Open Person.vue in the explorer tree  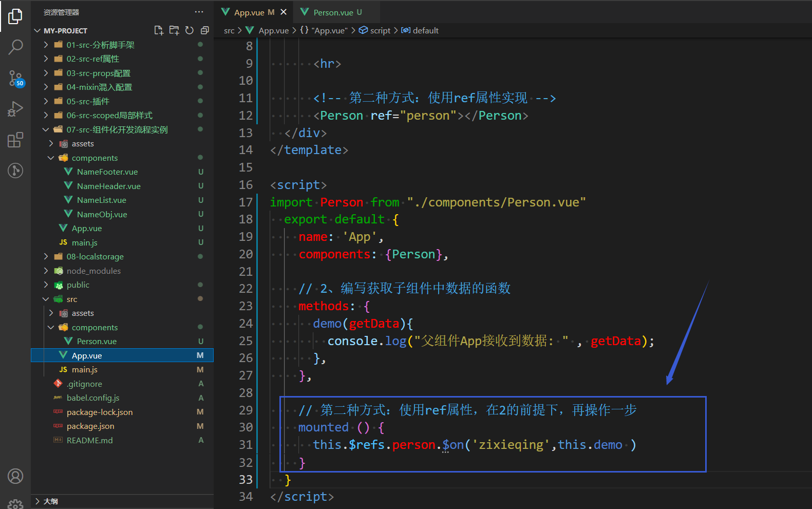coord(122,342)
